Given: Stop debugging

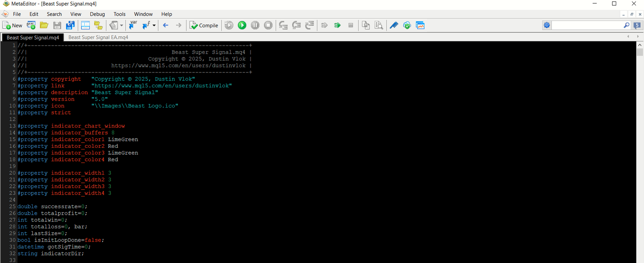Looking at the screenshot, I should click(268, 25).
